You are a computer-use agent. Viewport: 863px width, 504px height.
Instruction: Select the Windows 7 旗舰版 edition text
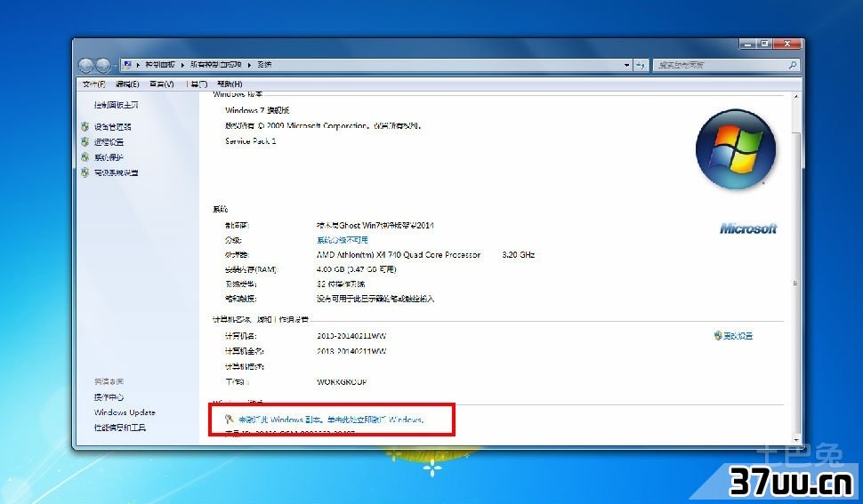(x=258, y=110)
